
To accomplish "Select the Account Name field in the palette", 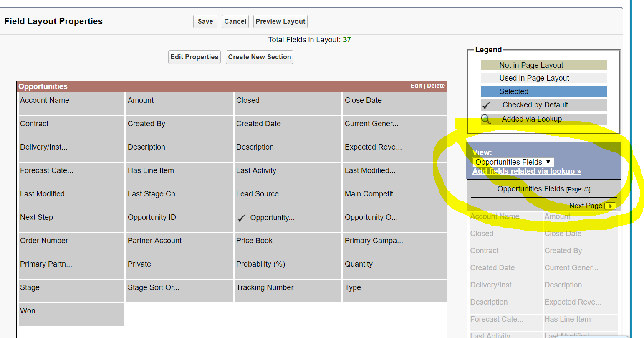I will coord(495,216).
